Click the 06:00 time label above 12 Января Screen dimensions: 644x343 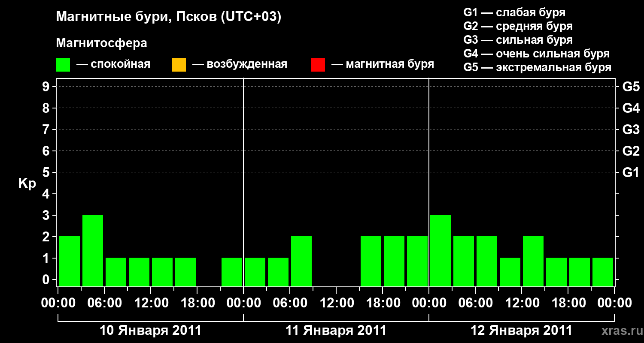475,303
